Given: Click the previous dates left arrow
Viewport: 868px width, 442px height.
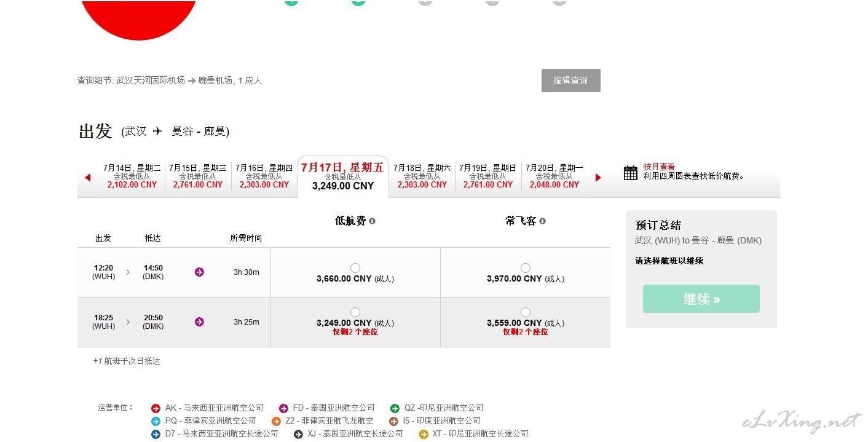Looking at the screenshot, I should (x=87, y=178).
